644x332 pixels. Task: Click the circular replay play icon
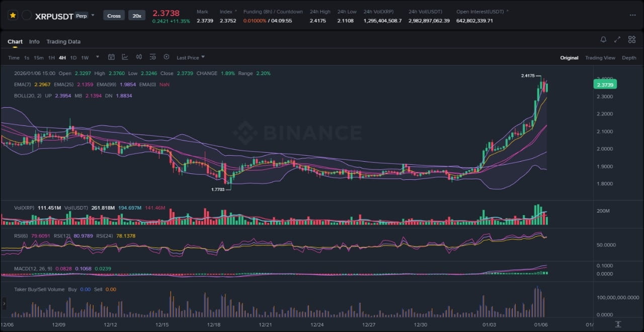pos(167,57)
